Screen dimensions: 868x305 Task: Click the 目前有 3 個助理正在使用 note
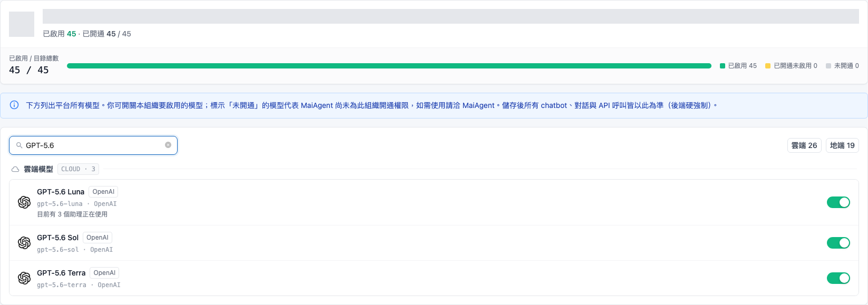72,214
